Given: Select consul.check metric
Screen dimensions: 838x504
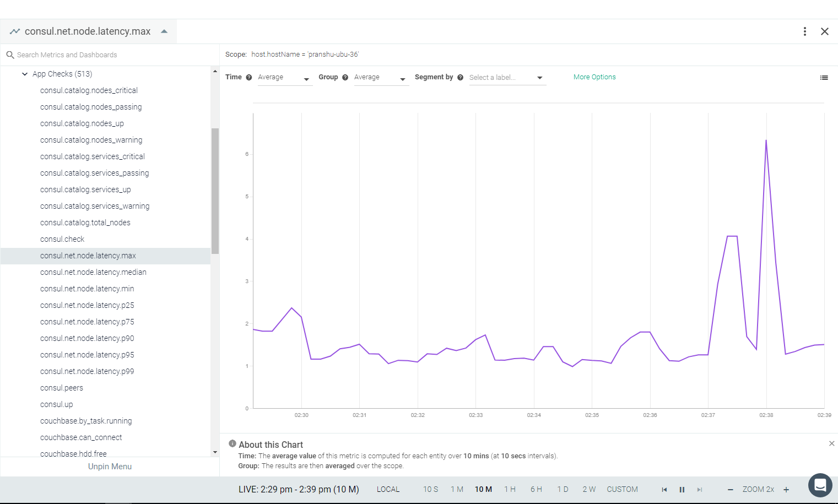Looking at the screenshot, I should point(106,239).
